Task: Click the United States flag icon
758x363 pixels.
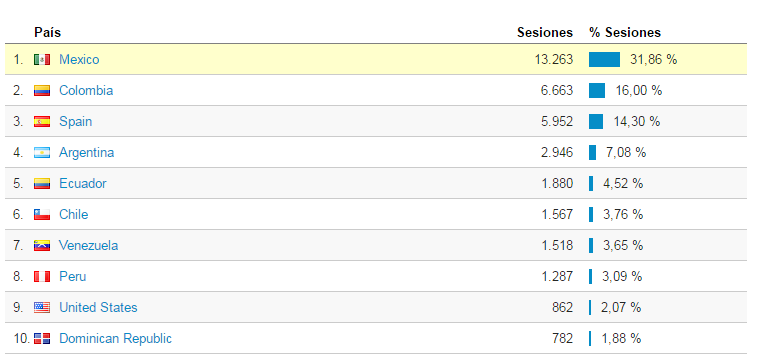Action: point(42,307)
